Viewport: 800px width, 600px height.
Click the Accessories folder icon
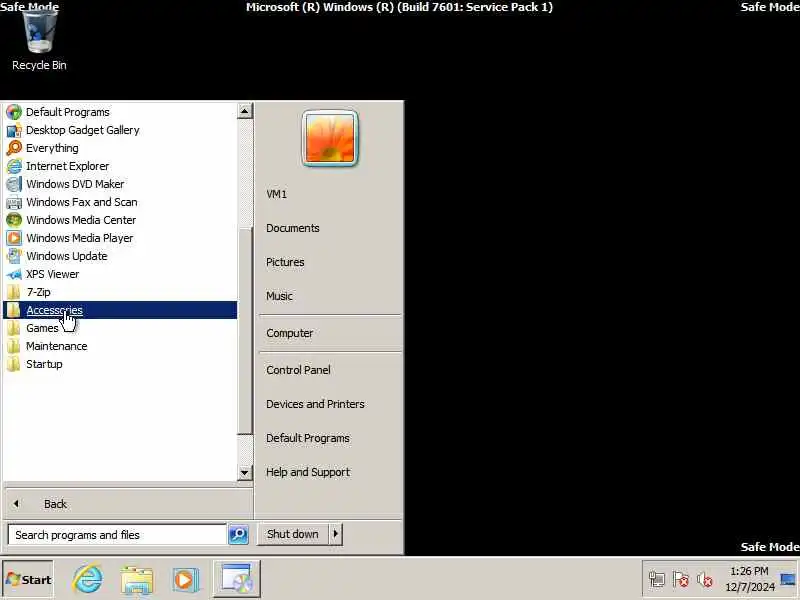coord(14,310)
